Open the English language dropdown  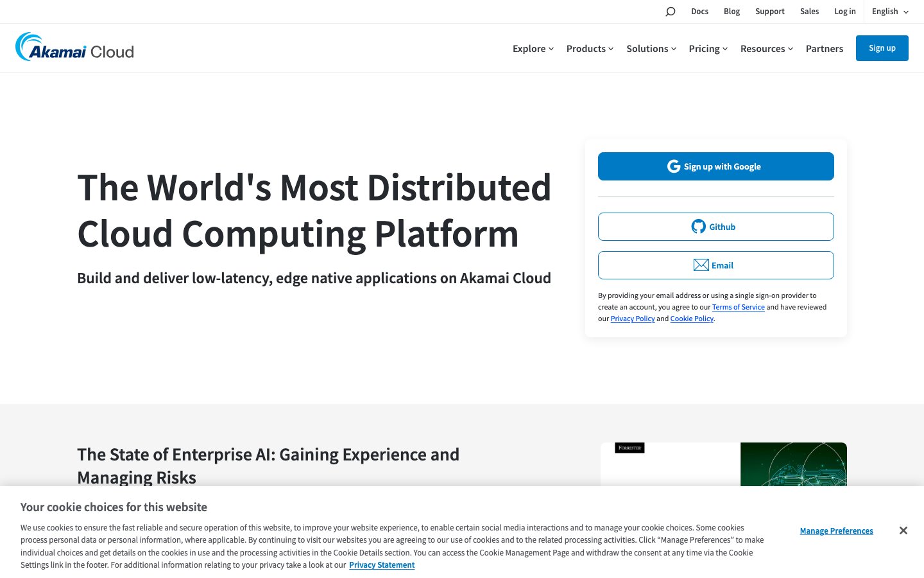890,12
